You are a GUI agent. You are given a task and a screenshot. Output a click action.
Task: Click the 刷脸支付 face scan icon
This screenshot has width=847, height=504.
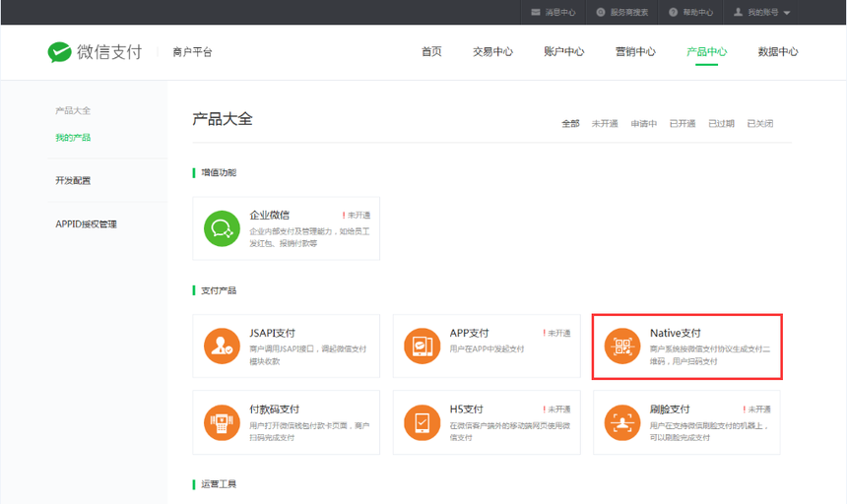tap(621, 422)
